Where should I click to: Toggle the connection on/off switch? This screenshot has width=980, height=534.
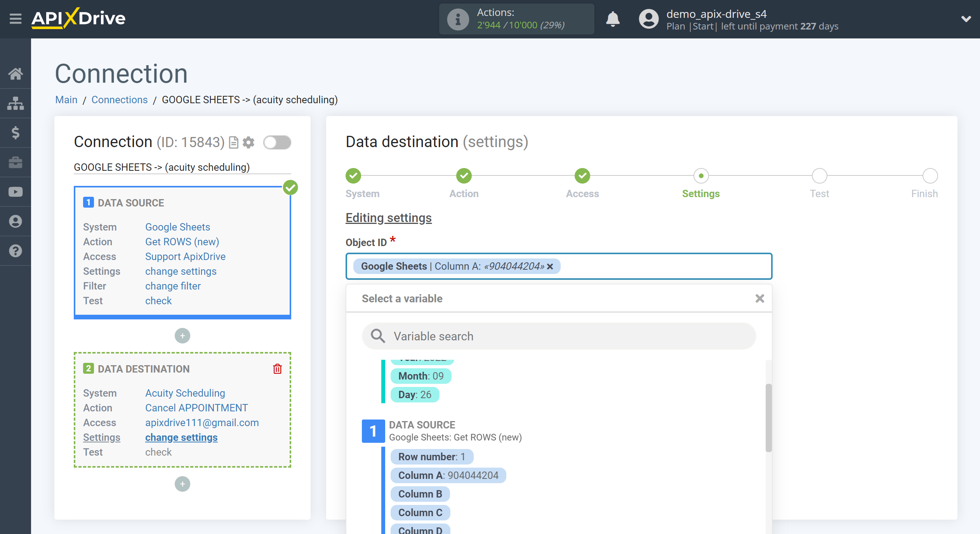click(x=277, y=142)
